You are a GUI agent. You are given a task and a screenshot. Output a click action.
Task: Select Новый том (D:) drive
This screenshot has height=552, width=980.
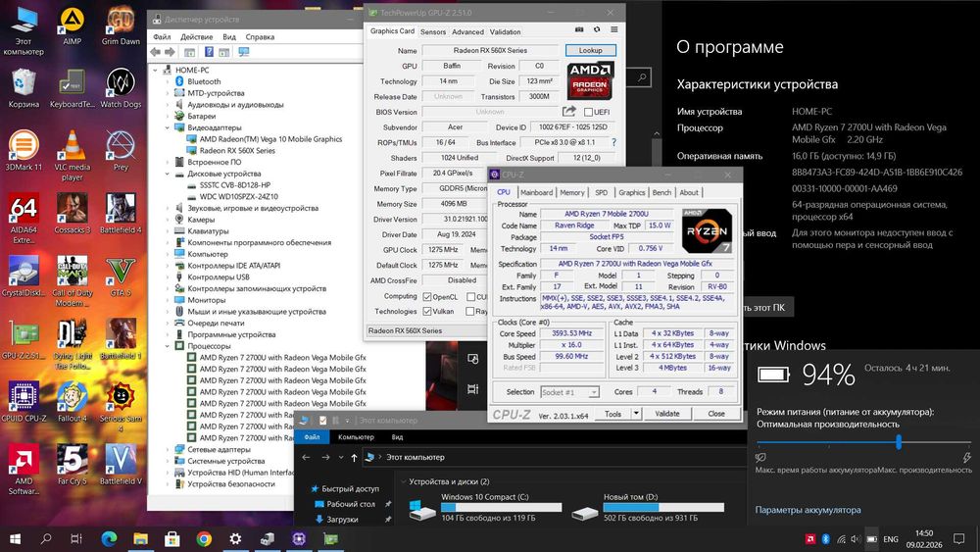coord(648,507)
